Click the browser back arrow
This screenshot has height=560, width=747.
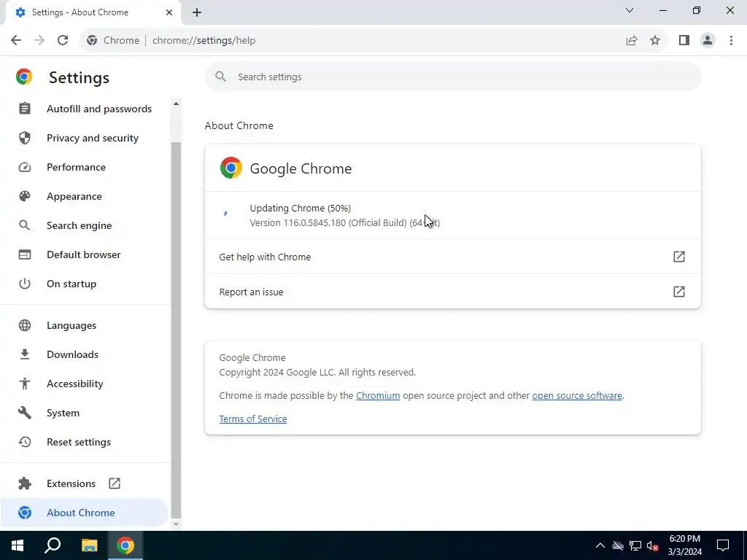click(16, 41)
